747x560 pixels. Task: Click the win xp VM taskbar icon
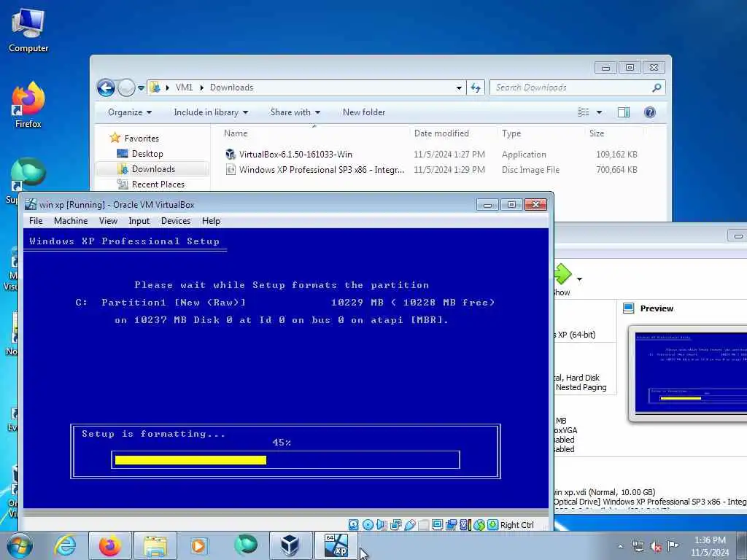336,545
